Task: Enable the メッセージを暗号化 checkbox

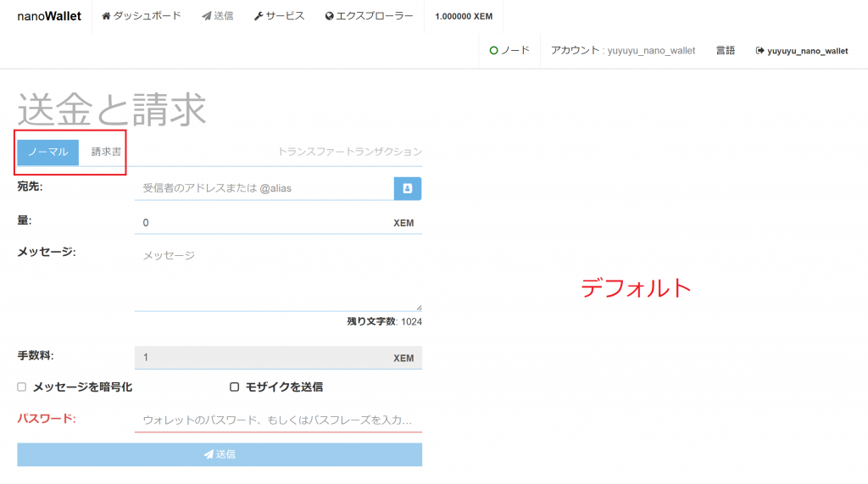Action: (x=21, y=387)
